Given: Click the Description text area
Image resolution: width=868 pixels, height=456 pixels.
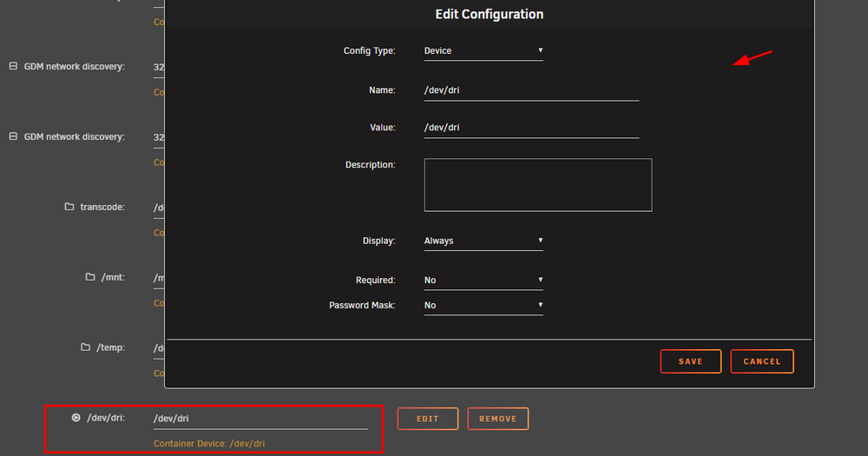Looking at the screenshot, I should coord(538,185).
